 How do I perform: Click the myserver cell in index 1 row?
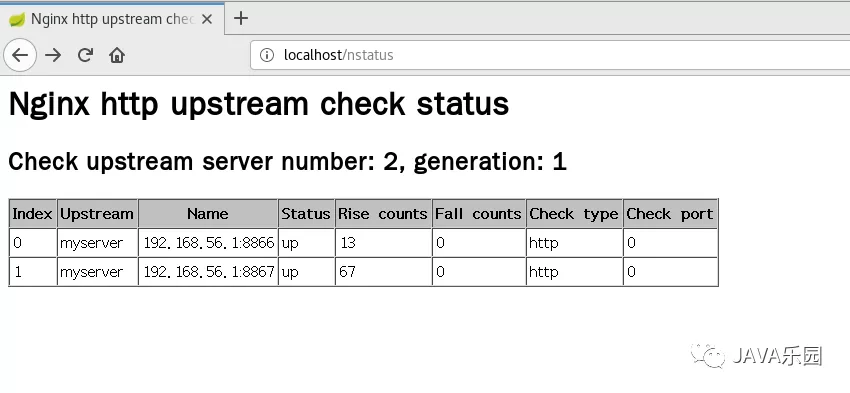click(x=97, y=271)
